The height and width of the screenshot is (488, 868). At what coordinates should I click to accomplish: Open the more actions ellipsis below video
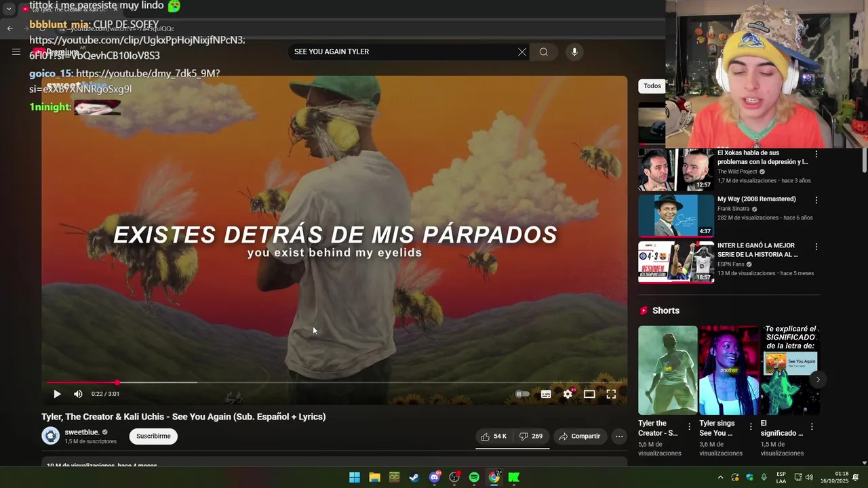(x=619, y=436)
